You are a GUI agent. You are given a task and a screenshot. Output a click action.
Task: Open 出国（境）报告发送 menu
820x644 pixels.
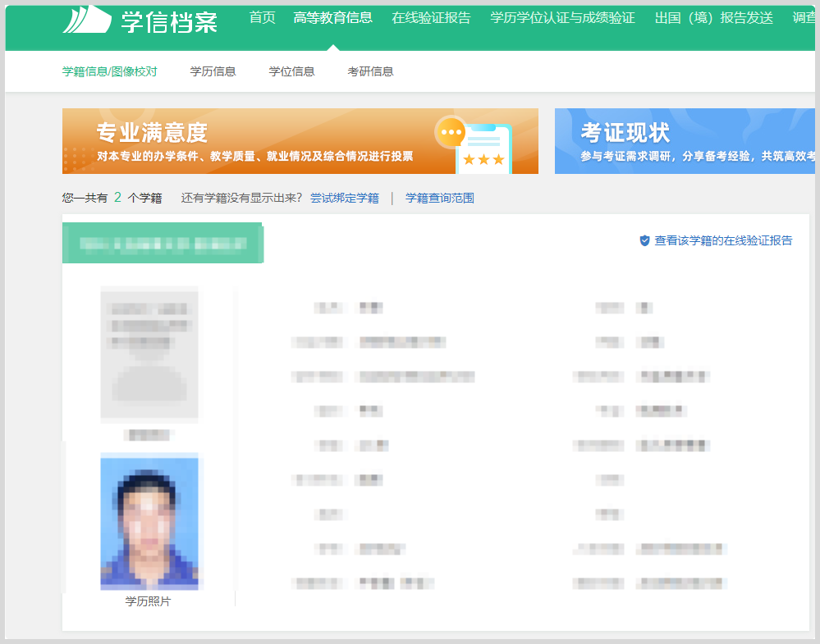point(714,18)
